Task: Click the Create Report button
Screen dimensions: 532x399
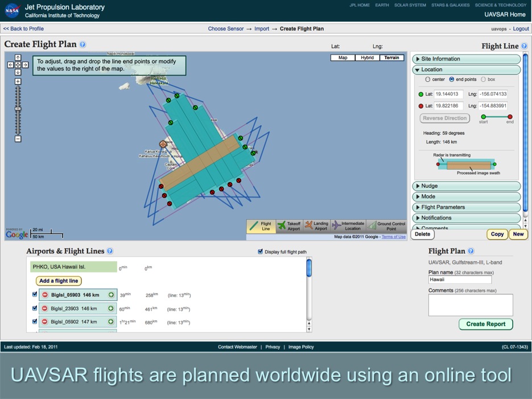Action: [x=485, y=324]
